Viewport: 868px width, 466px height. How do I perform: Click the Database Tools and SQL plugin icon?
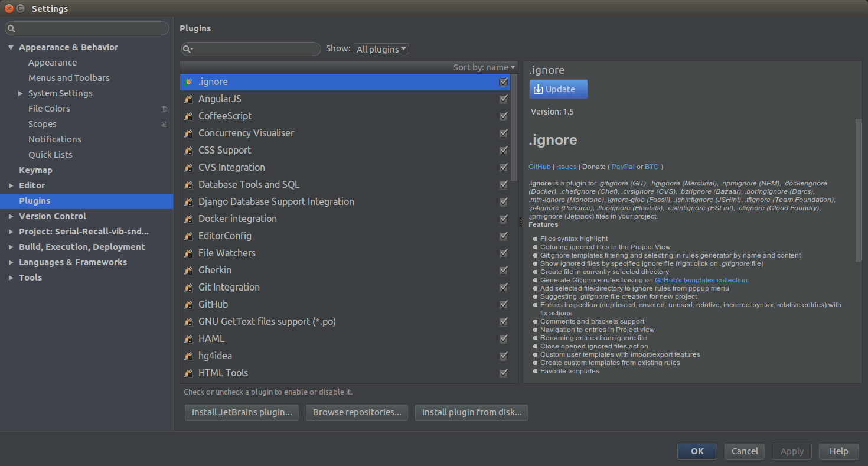pos(188,185)
